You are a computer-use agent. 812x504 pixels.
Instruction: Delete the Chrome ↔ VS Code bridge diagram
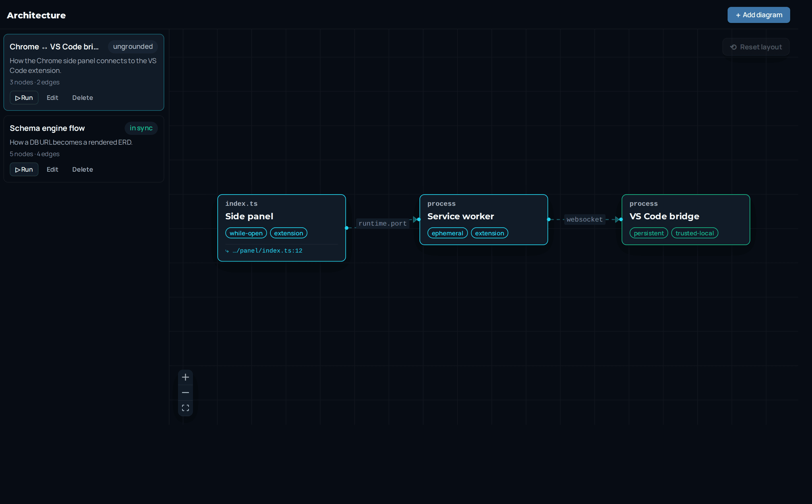click(x=83, y=98)
